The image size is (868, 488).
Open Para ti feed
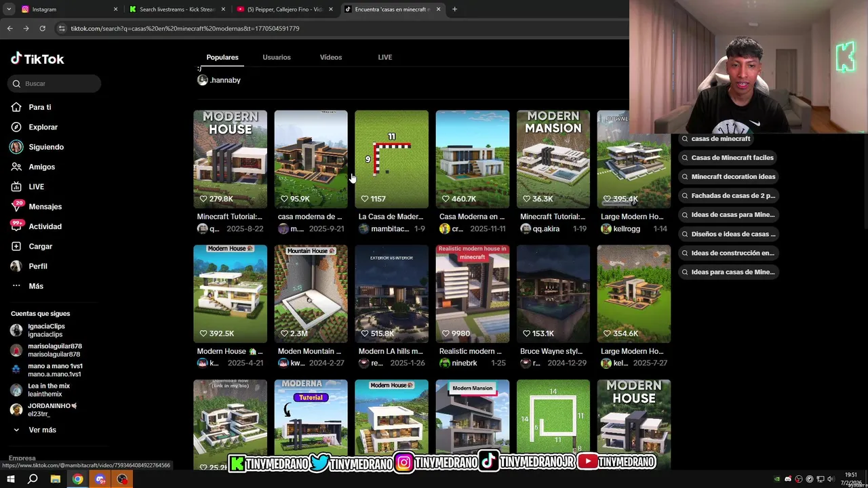coord(39,107)
